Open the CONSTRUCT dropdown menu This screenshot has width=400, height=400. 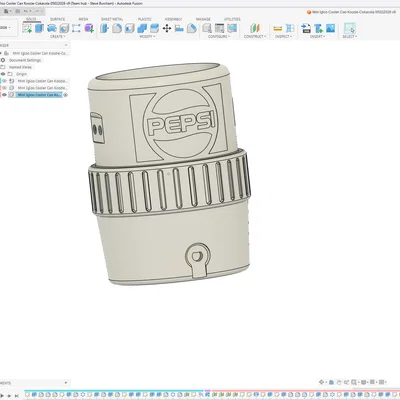pyautogui.click(x=255, y=36)
